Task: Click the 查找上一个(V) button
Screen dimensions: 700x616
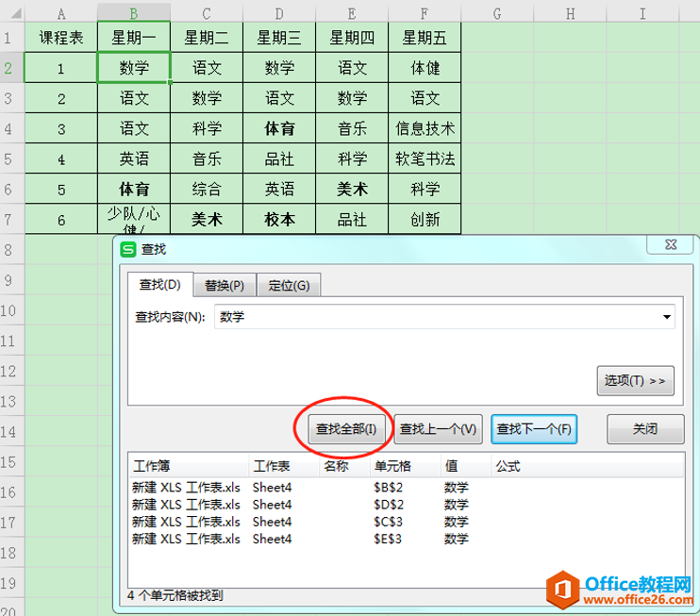Action: (x=438, y=429)
